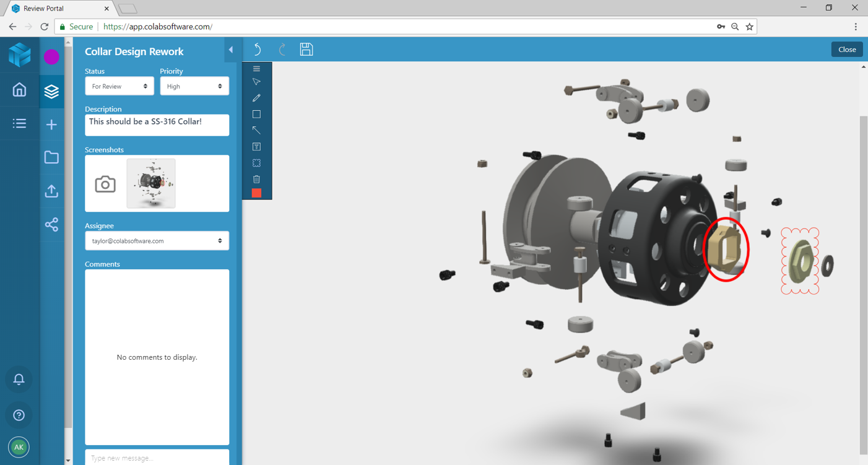This screenshot has height=465, width=868.
Task: Click the Type new message field
Action: pos(157,458)
